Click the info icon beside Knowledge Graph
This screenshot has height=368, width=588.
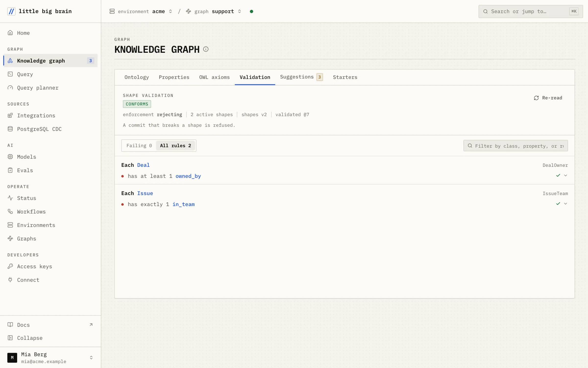click(206, 49)
